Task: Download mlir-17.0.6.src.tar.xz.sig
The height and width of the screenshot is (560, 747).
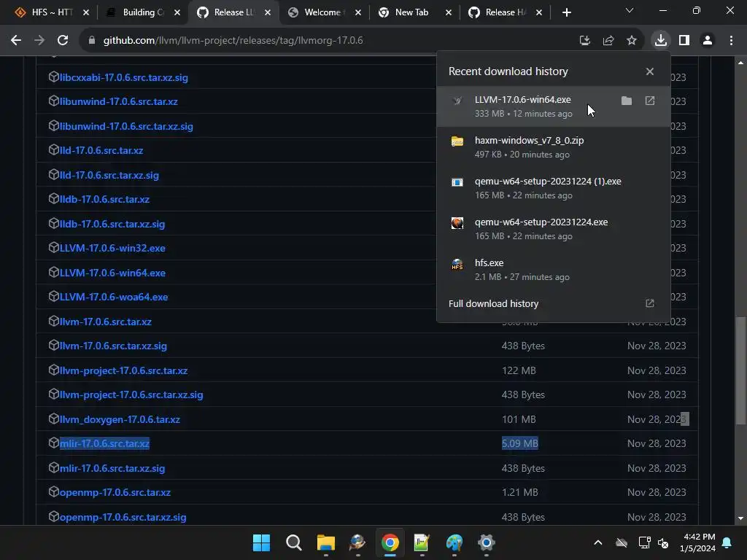Action: [x=112, y=468]
